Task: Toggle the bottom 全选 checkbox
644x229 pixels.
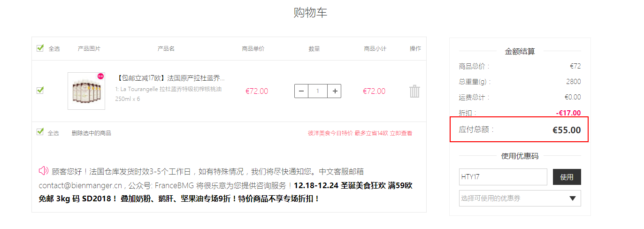Action: [40, 132]
